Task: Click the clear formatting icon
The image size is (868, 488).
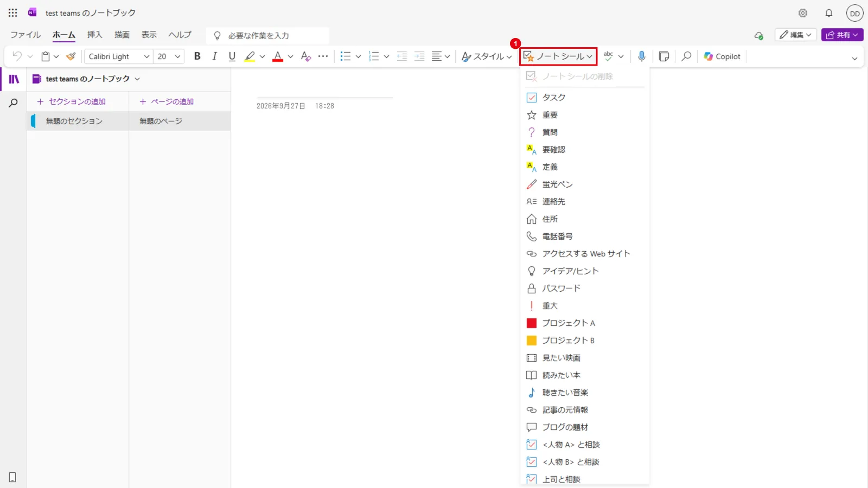Action: click(306, 56)
